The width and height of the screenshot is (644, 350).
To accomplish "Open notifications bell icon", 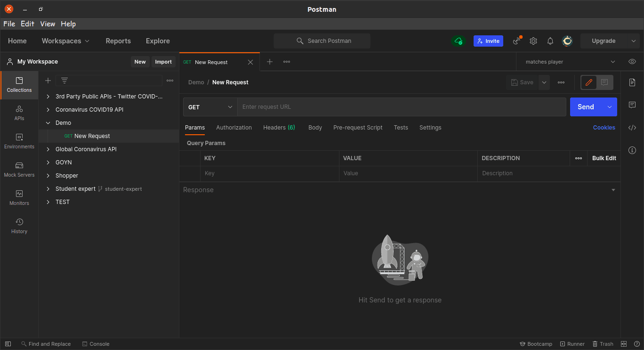I will click(550, 41).
